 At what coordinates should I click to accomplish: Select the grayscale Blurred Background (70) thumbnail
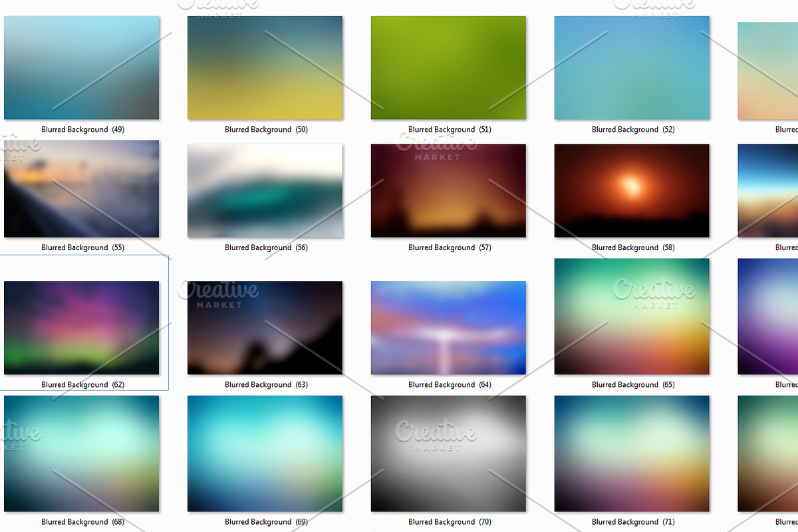click(x=449, y=454)
